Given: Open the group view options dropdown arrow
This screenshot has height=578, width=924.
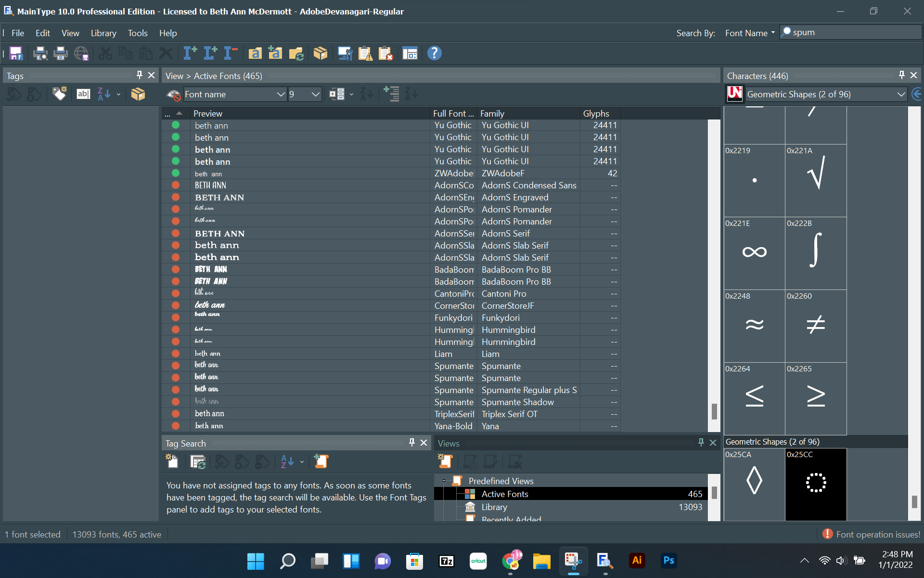Looking at the screenshot, I should coord(351,94).
